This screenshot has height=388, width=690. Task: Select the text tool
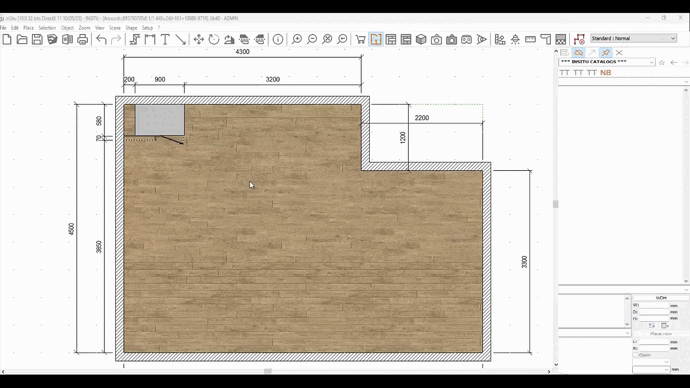165,40
